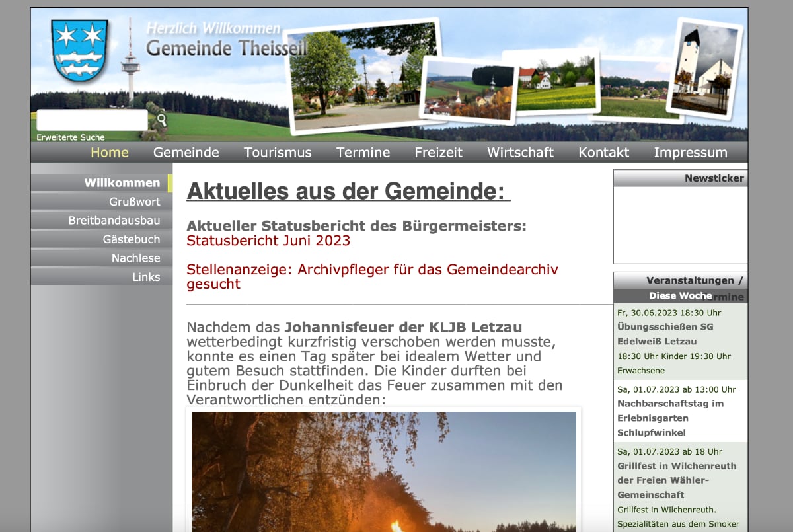Image resolution: width=793 pixels, height=532 pixels.
Task: Open the Wirtschaft menu item
Action: (x=520, y=153)
